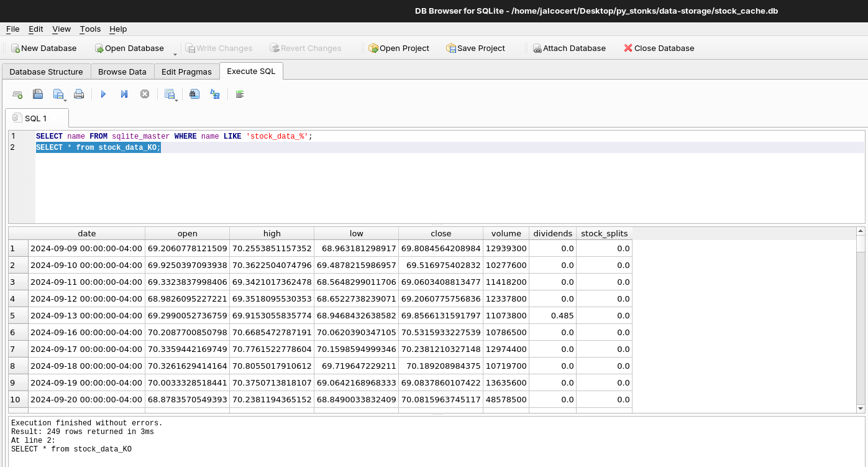Switch to the Database Structure tab

[46, 72]
